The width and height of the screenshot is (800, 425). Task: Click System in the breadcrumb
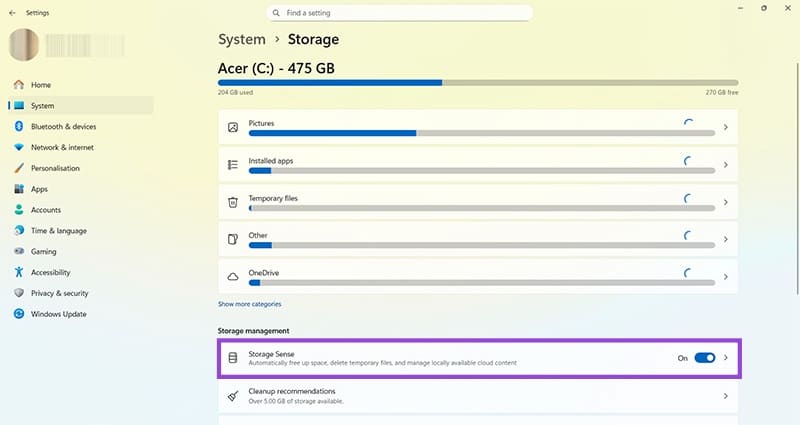click(x=242, y=39)
